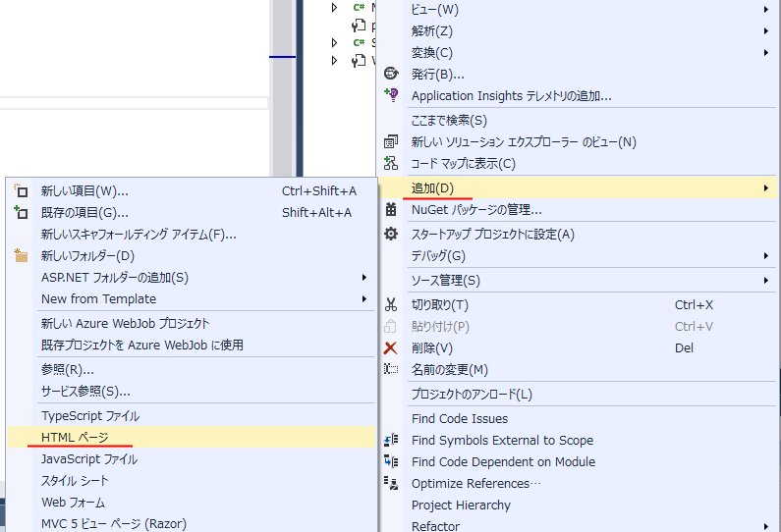
Task: Select 参照(R)... entry
Action: (x=192, y=369)
